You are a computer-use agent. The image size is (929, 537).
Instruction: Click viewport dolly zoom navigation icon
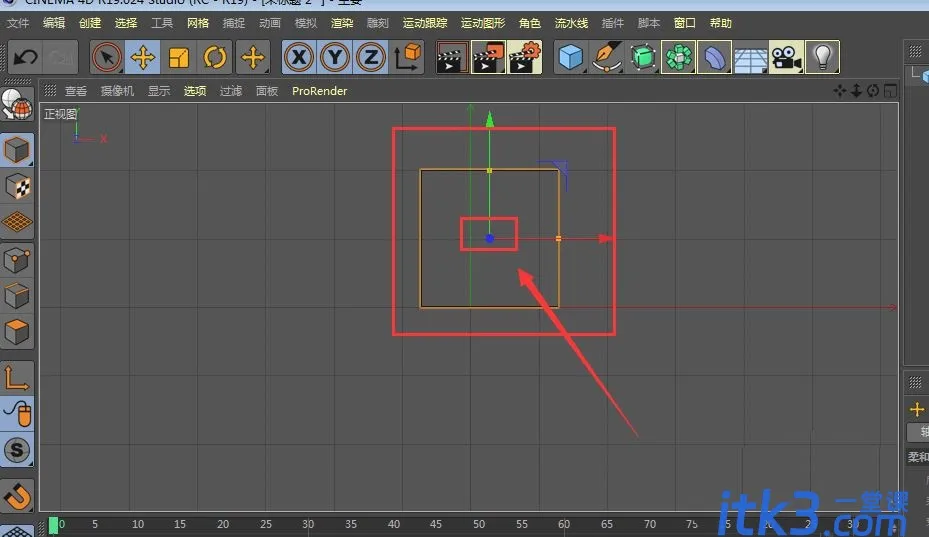click(856, 91)
